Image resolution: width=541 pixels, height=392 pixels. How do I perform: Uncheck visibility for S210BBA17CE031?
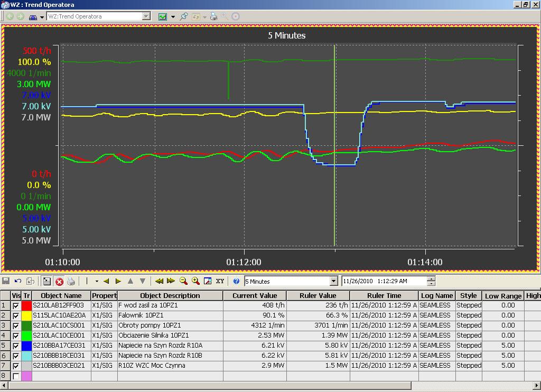pos(16,346)
